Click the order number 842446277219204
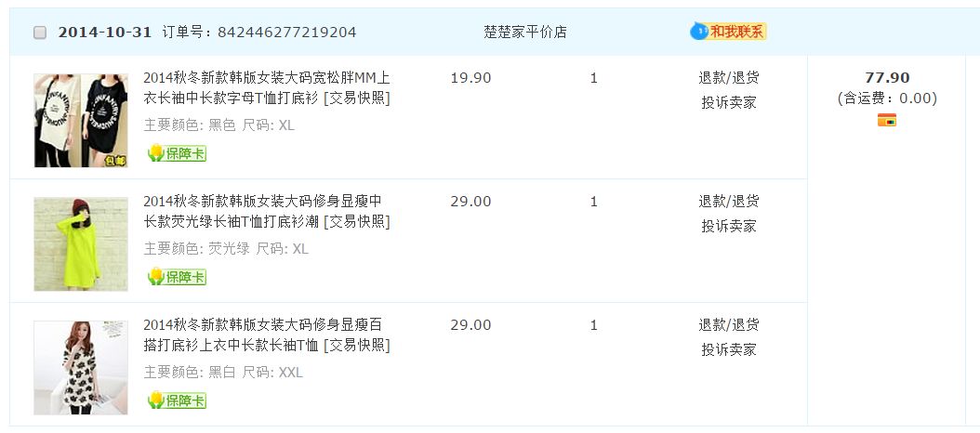Image resolution: width=980 pixels, height=433 pixels. coord(286,33)
